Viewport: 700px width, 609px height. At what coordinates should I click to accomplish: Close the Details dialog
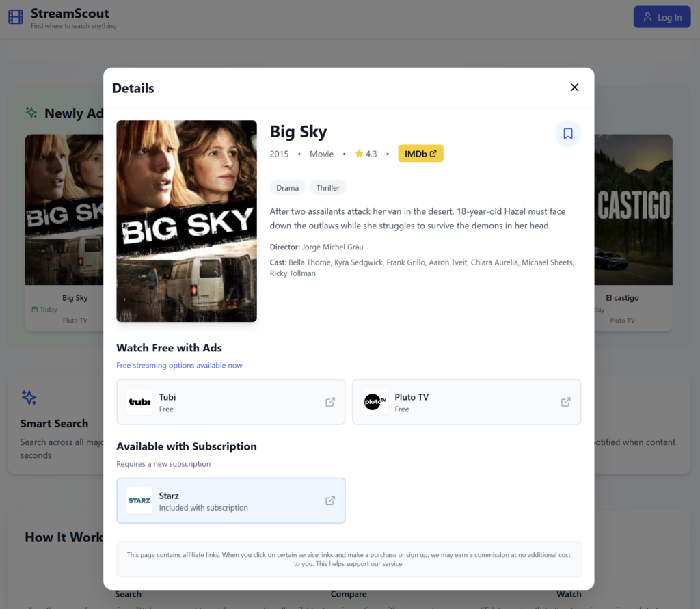pos(574,87)
